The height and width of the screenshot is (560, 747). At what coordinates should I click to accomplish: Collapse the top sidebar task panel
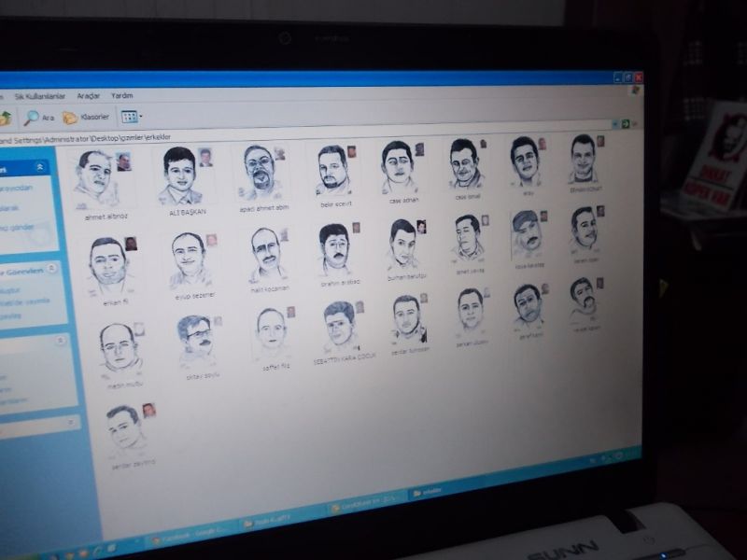(40, 167)
